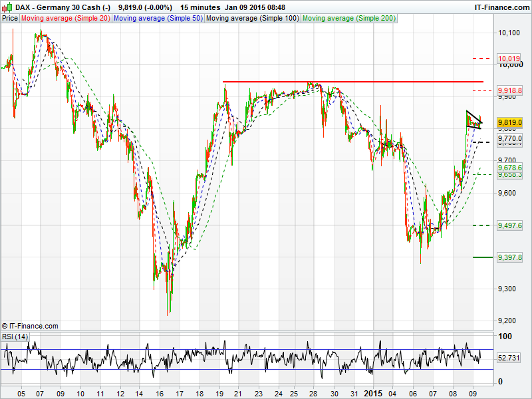Click the © IT-Finance.com copyright text
Image resolution: width=532 pixels, height=399 pixels.
point(30,326)
